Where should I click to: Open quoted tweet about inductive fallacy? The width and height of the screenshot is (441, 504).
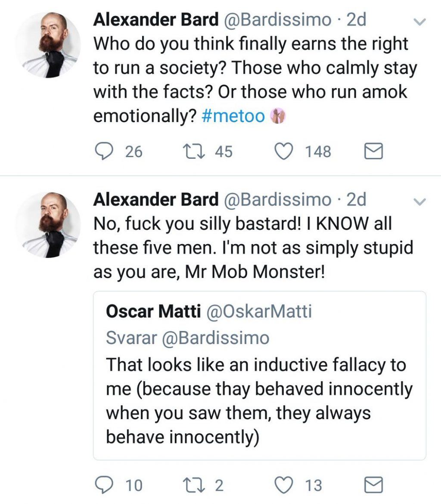pos(259,400)
